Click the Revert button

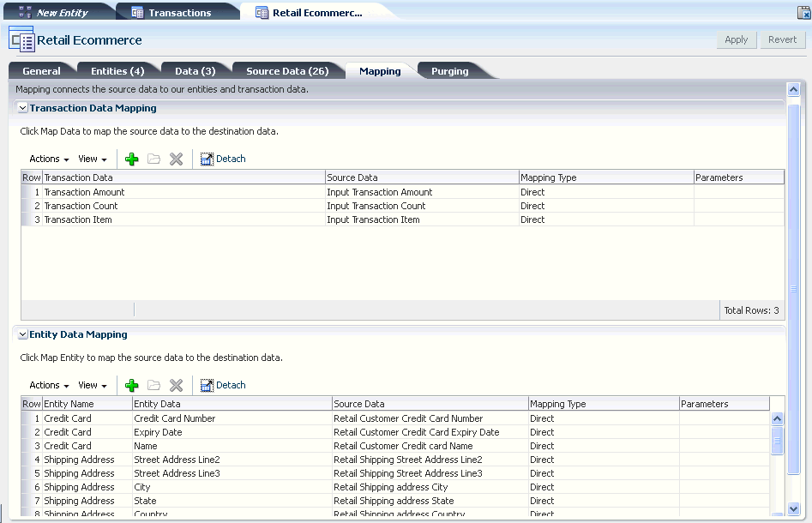pos(783,40)
